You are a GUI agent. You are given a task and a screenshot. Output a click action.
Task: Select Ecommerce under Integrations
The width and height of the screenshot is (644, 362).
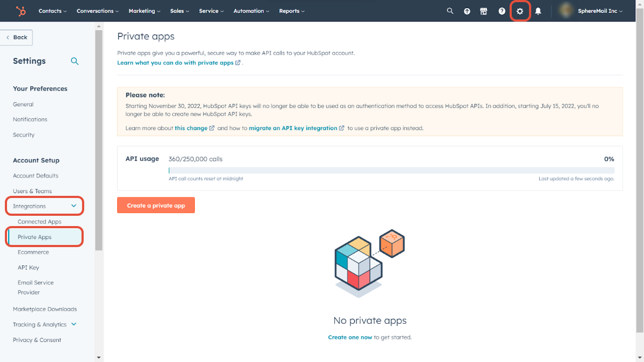click(x=33, y=252)
